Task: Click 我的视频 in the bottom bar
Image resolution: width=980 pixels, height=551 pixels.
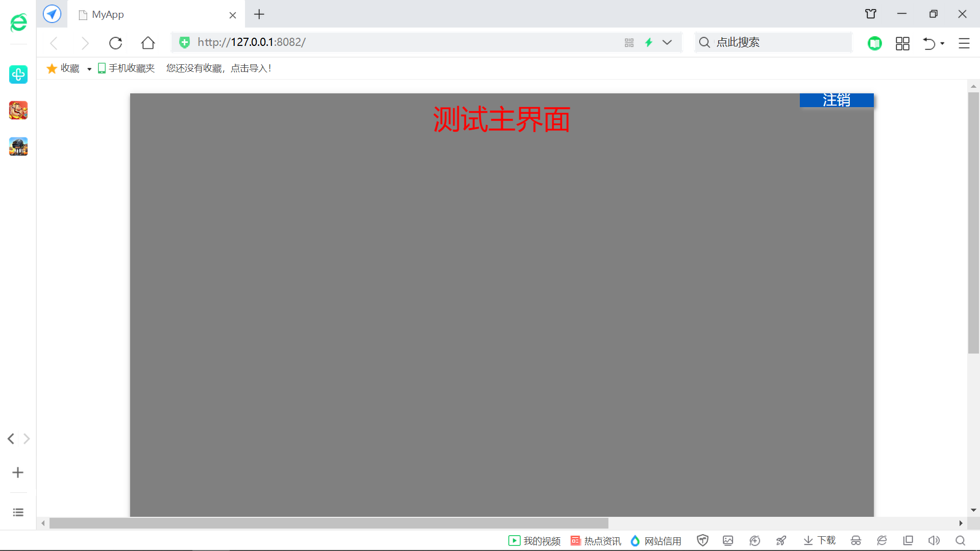Action: tap(534, 541)
